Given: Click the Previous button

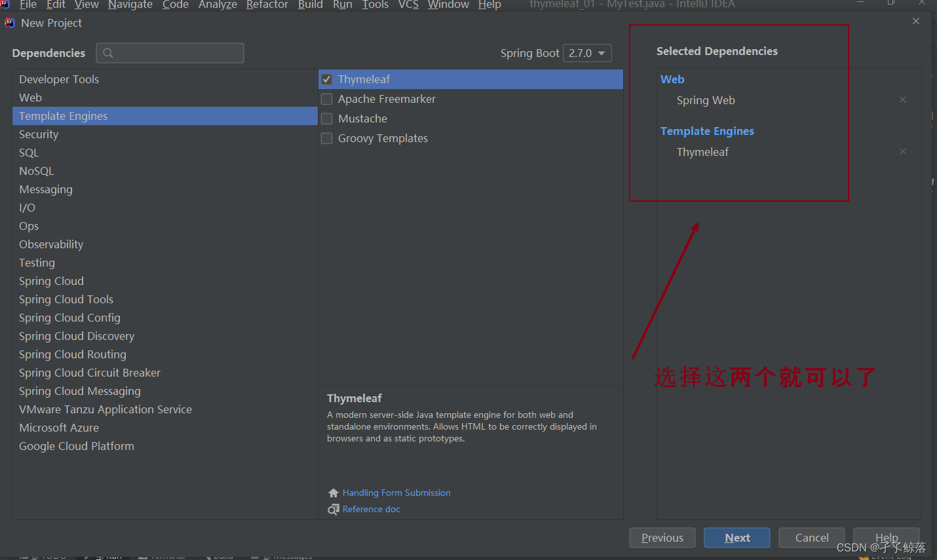Looking at the screenshot, I should pyautogui.click(x=662, y=538).
